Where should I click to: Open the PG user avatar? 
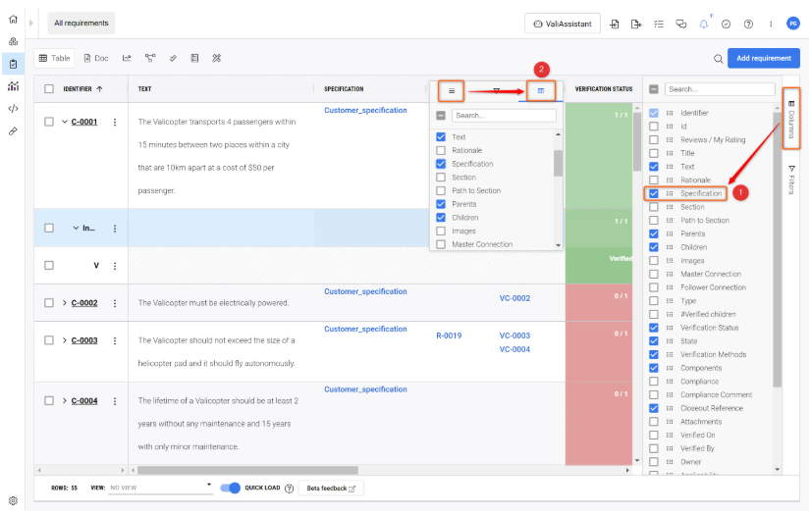pyautogui.click(x=792, y=24)
